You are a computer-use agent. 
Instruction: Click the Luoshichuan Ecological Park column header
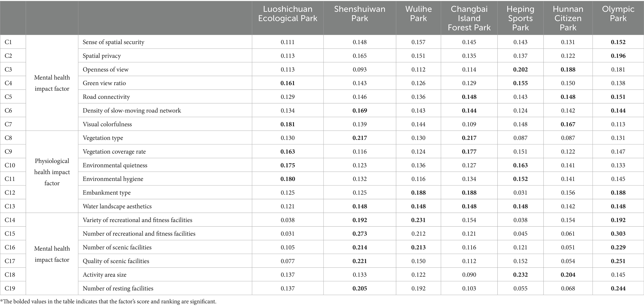[x=287, y=14]
